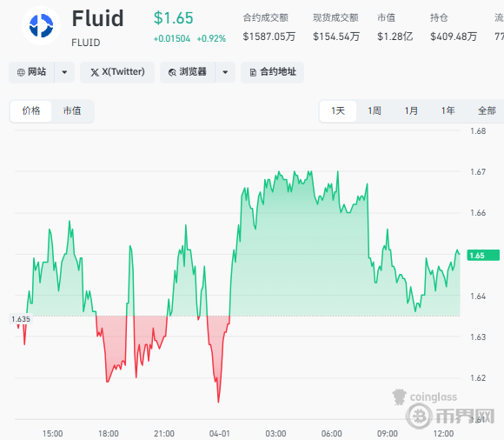The image size is (504, 440).
Task: Switch to the 1月 range tab
Action: [x=411, y=111]
